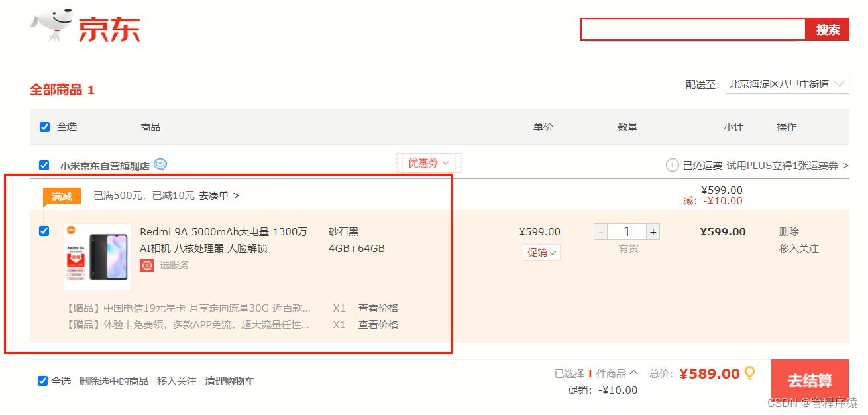
Task: Toggle the header 全选 checkbox
Action: 45,127
